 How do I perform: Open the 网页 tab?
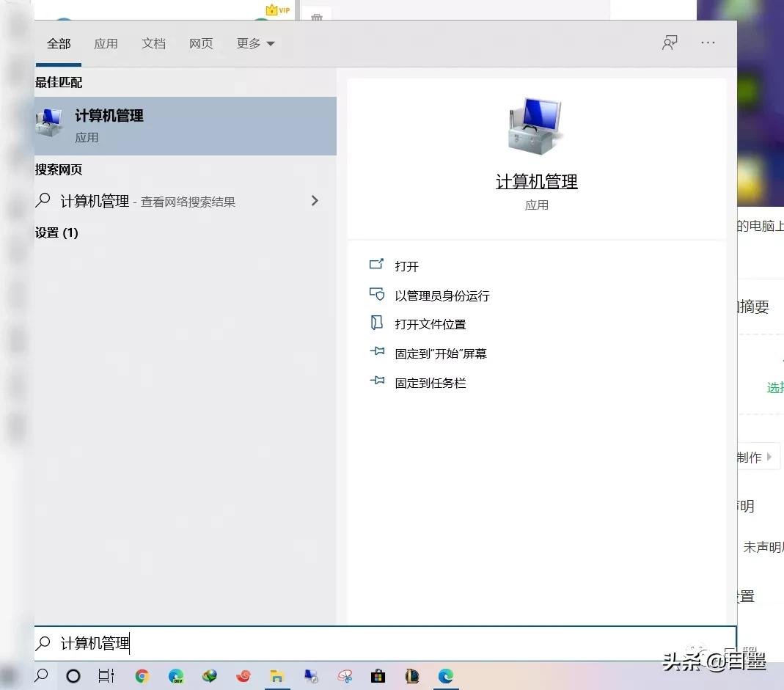click(200, 43)
